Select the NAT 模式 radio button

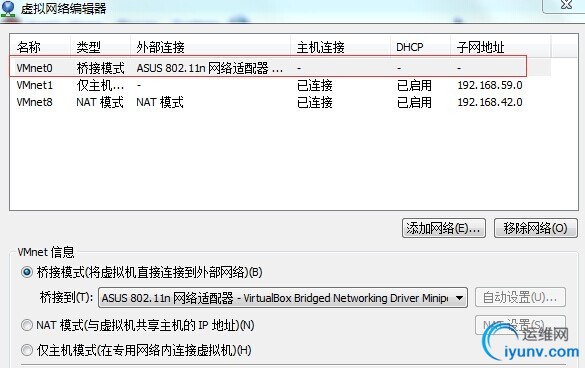(x=27, y=325)
